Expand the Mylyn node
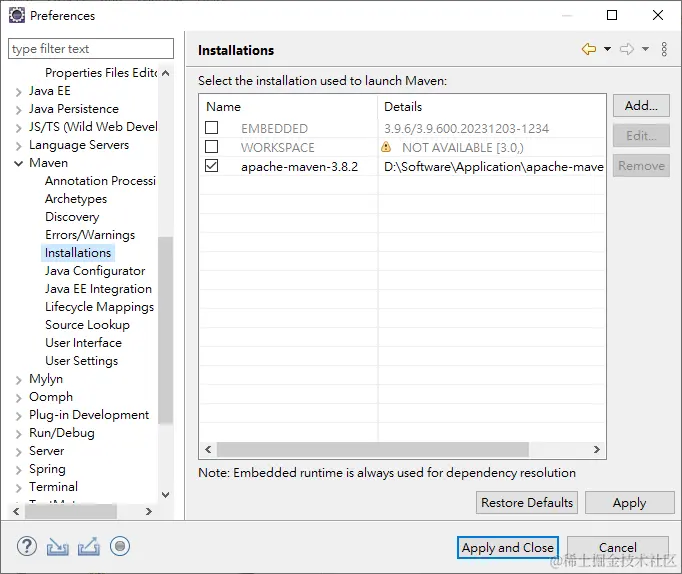This screenshot has width=682, height=574. [x=18, y=380]
